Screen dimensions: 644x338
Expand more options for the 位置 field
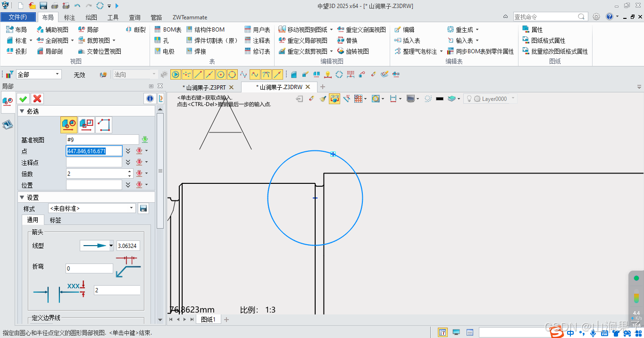point(127,185)
